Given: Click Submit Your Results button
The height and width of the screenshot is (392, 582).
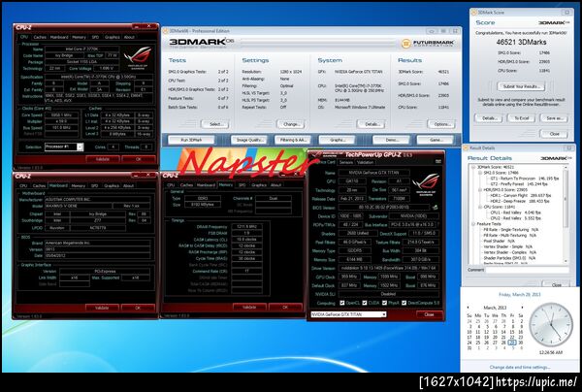Looking at the screenshot, I should [521, 86].
